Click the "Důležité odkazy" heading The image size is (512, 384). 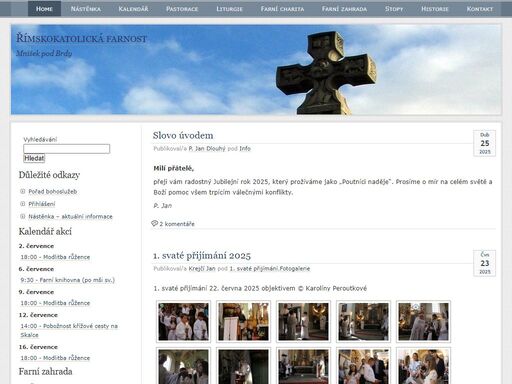pyautogui.click(x=49, y=175)
